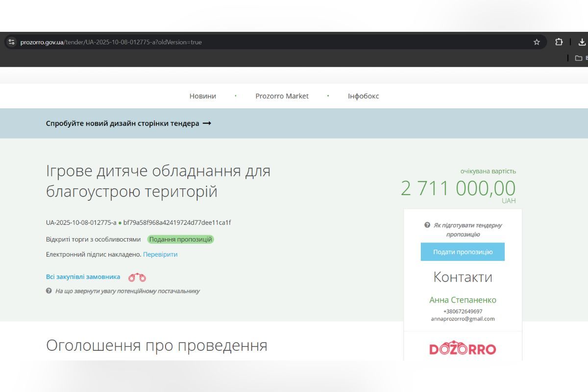Click the pink binoculars icon
Screen dimensions: 588x392
(137, 277)
